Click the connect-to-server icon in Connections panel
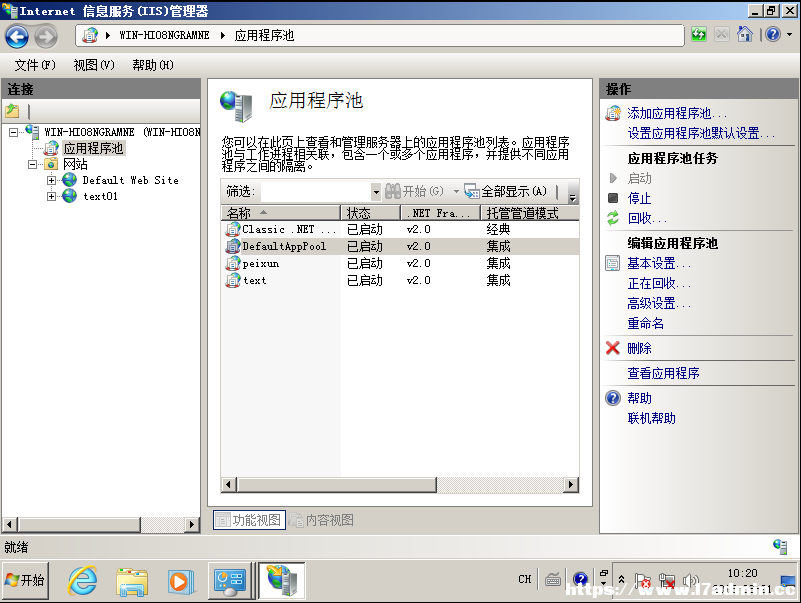Viewport: 801px width, 603px height. click(x=12, y=110)
